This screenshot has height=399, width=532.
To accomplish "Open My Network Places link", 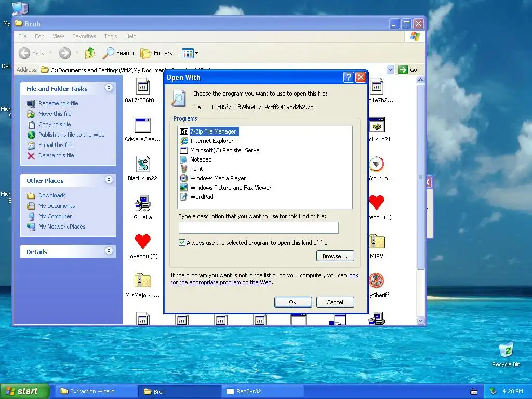I will tap(62, 227).
